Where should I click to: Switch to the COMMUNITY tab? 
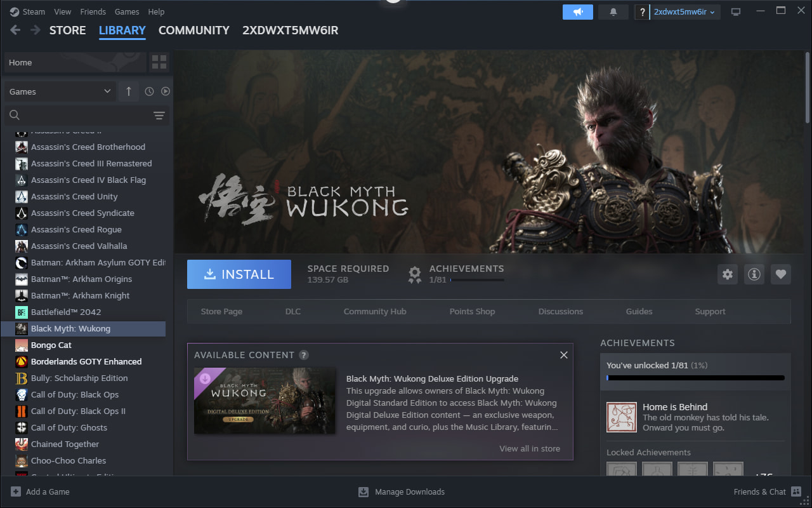tap(194, 30)
